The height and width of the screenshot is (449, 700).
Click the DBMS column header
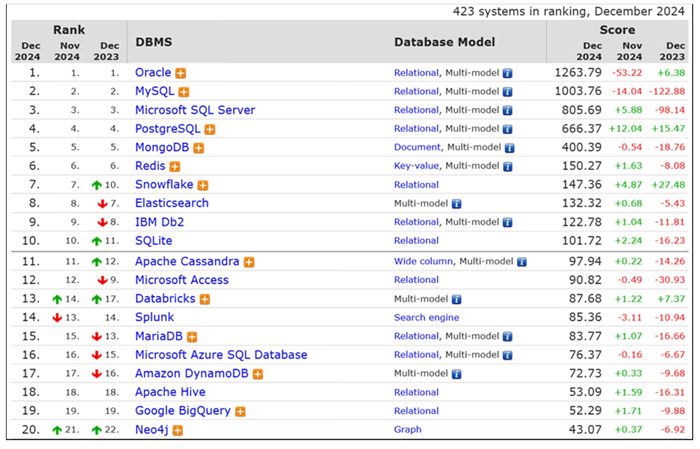tap(154, 42)
